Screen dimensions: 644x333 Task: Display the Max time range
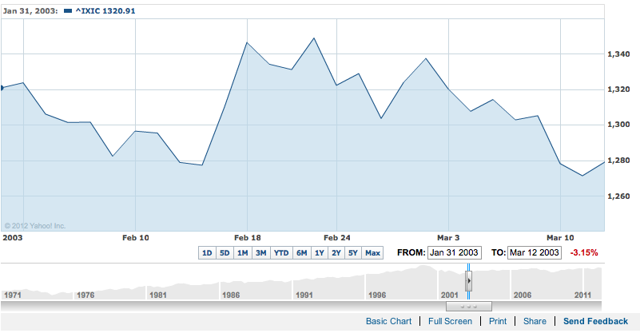coord(372,253)
